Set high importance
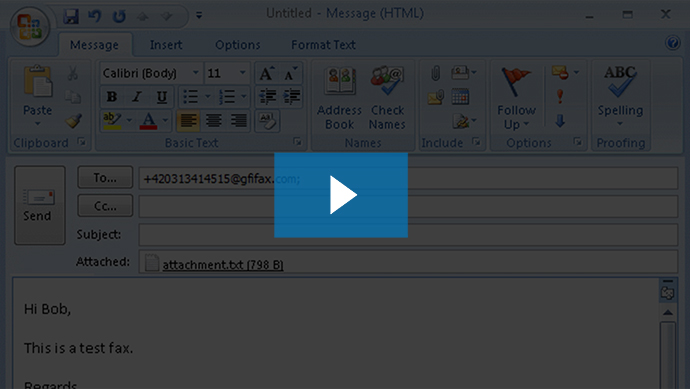Image resolution: width=690 pixels, height=389 pixels. (560, 97)
